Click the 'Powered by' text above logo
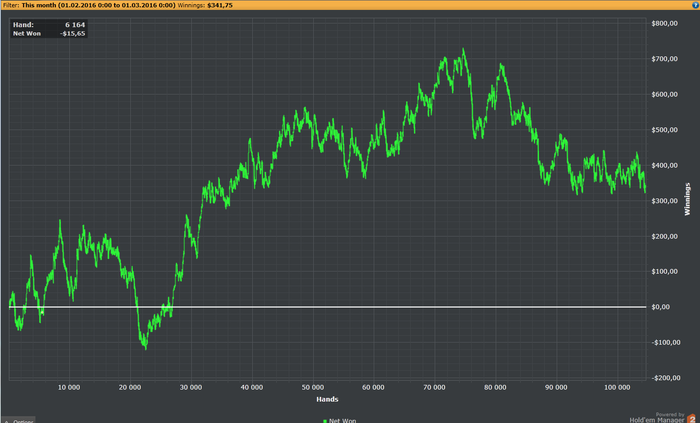The height and width of the screenshot is (423, 700). [x=670, y=415]
